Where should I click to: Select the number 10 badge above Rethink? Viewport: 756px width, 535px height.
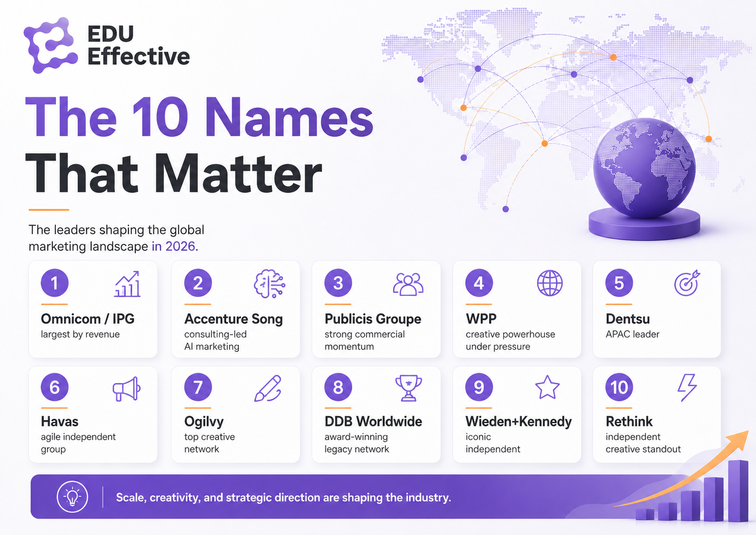click(x=619, y=387)
